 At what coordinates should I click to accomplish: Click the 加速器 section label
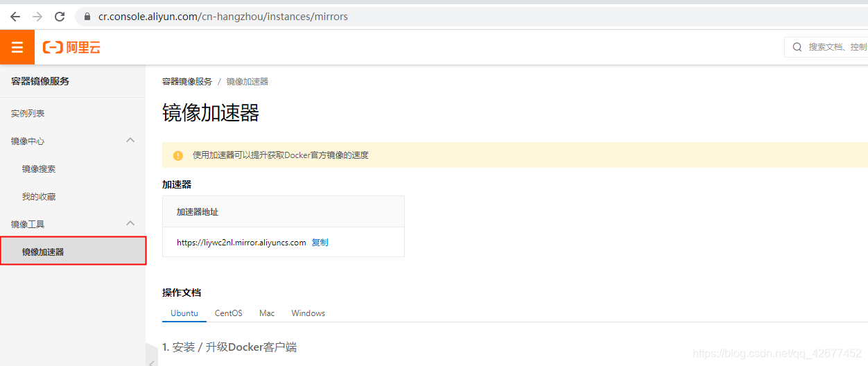point(177,184)
